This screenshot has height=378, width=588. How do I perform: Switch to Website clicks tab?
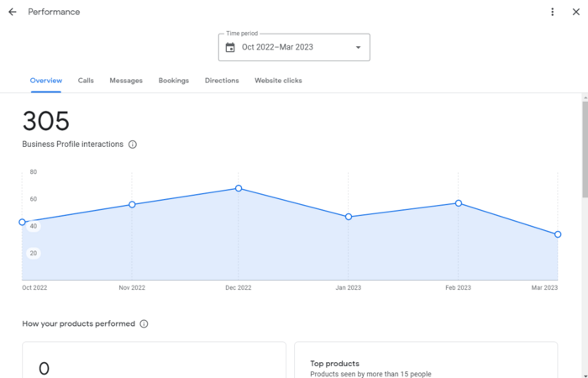[x=278, y=81]
